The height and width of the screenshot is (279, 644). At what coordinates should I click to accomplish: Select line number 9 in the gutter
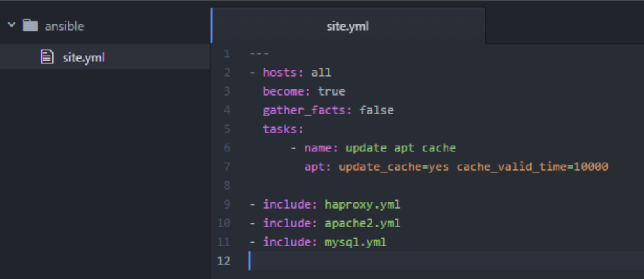[x=226, y=204]
